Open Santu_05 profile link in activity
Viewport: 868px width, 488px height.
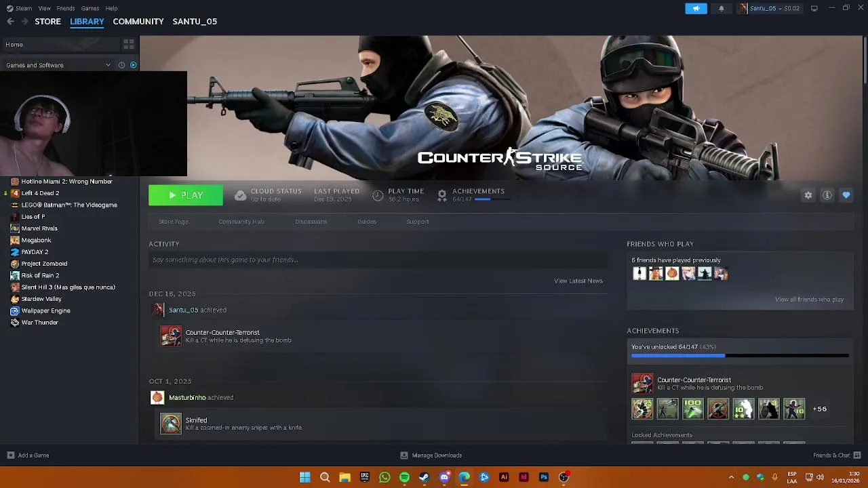183,310
